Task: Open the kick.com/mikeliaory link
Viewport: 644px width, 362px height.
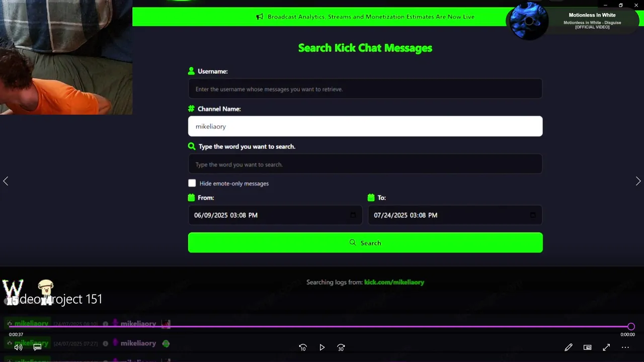Action: point(394,282)
